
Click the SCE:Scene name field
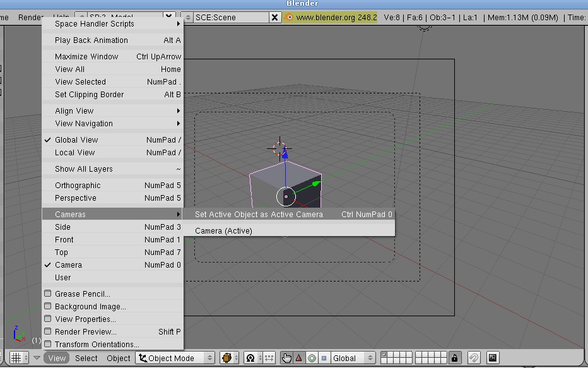point(231,17)
